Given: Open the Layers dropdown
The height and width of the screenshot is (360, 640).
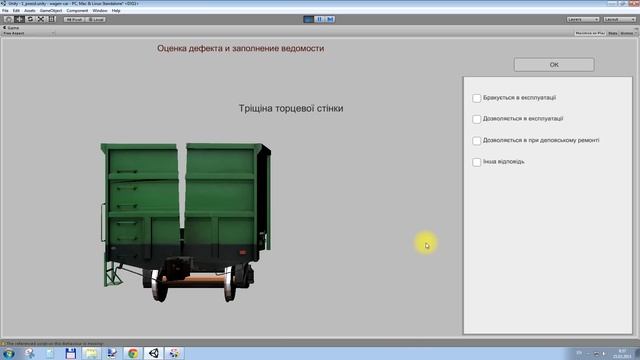Looking at the screenshot, I should (583, 19).
